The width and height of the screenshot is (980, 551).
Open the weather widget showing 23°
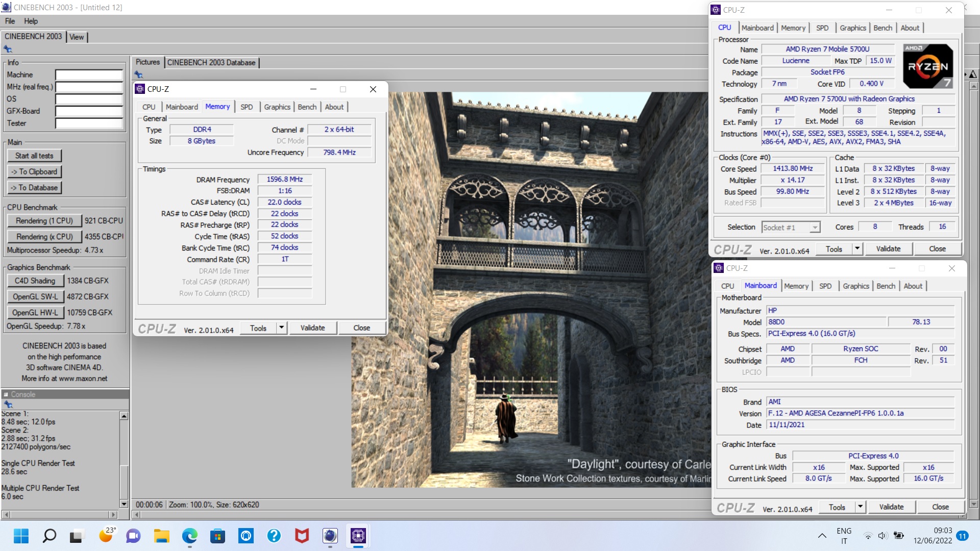pyautogui.click(x=107, y=535)
